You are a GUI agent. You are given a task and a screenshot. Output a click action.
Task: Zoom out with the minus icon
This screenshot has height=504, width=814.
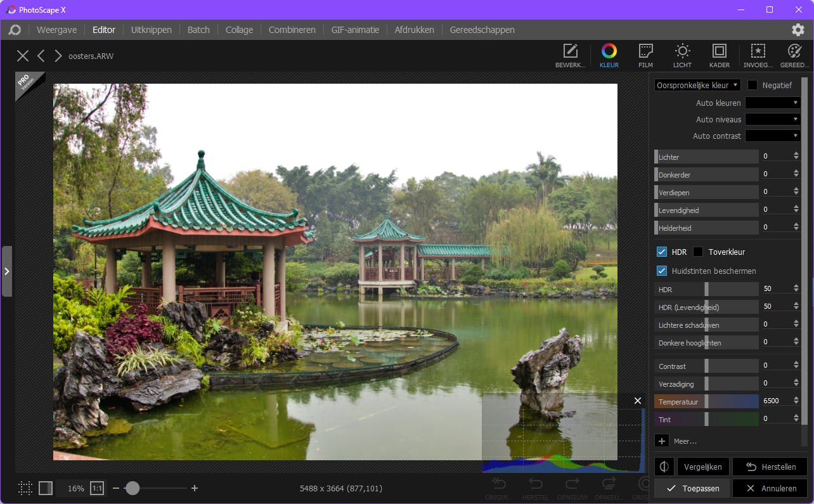(x=116, y=488)
